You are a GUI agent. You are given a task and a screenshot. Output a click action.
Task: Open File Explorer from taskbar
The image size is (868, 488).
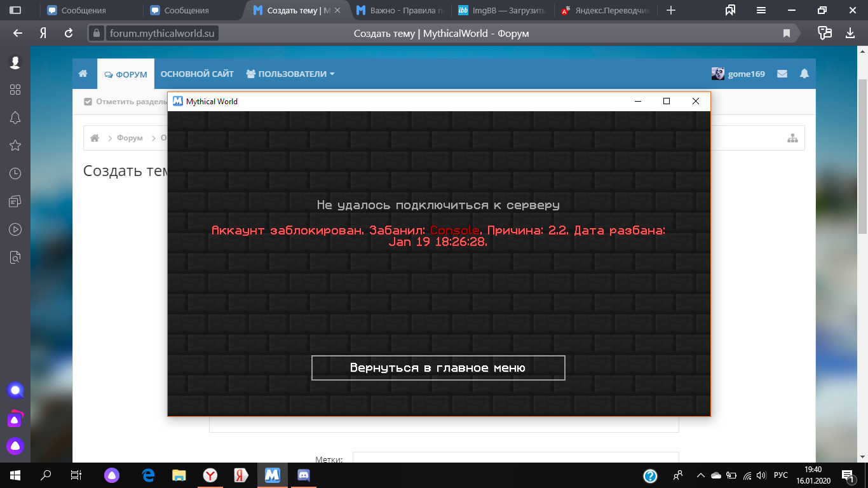pos(179,475)
